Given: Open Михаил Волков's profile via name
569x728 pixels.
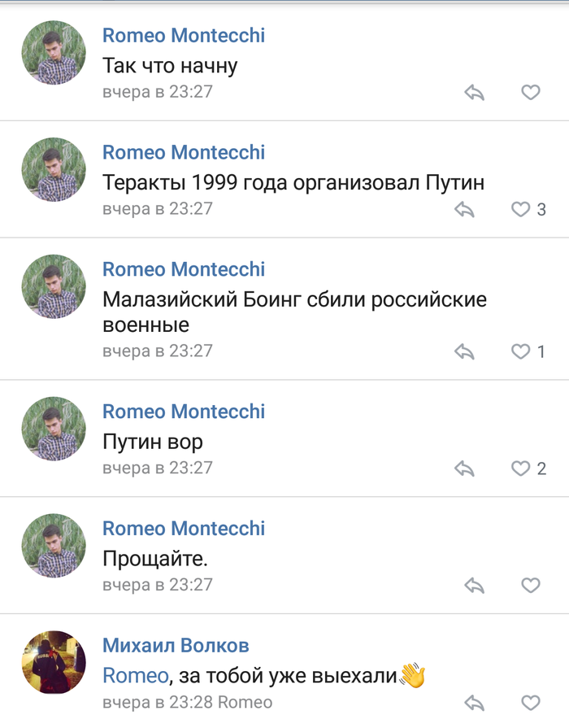Looking at the screenshot, I should click(x=176, y=646).
